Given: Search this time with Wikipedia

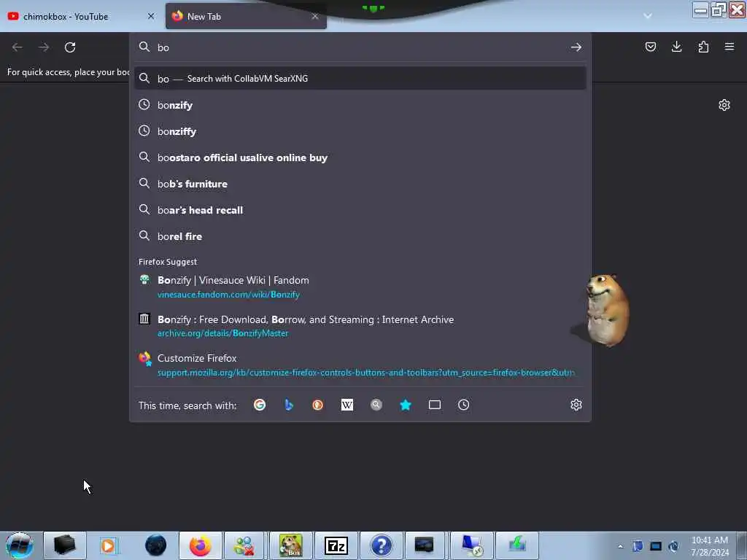Looking at the screenshot, I should (347, 405).
